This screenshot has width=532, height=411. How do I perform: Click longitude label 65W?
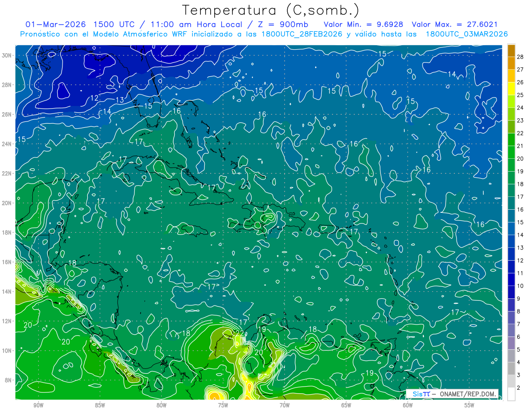point(346,405)
